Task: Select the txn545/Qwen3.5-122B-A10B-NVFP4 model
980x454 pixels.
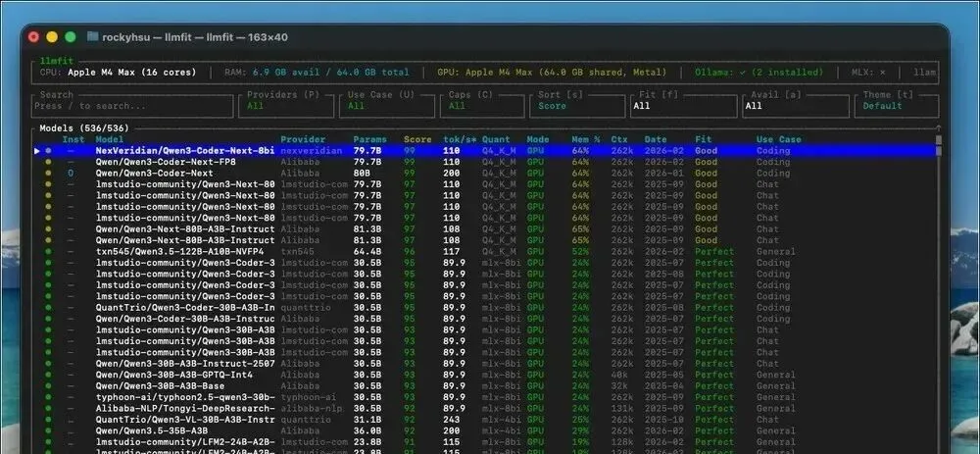Action: pyautogui.click(x=486, y=251)
